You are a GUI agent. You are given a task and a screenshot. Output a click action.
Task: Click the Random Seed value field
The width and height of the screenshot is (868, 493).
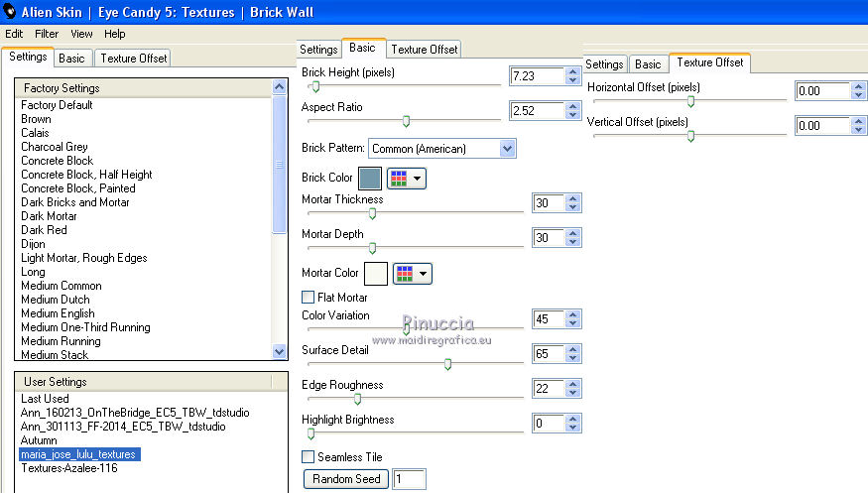[409, 479]
